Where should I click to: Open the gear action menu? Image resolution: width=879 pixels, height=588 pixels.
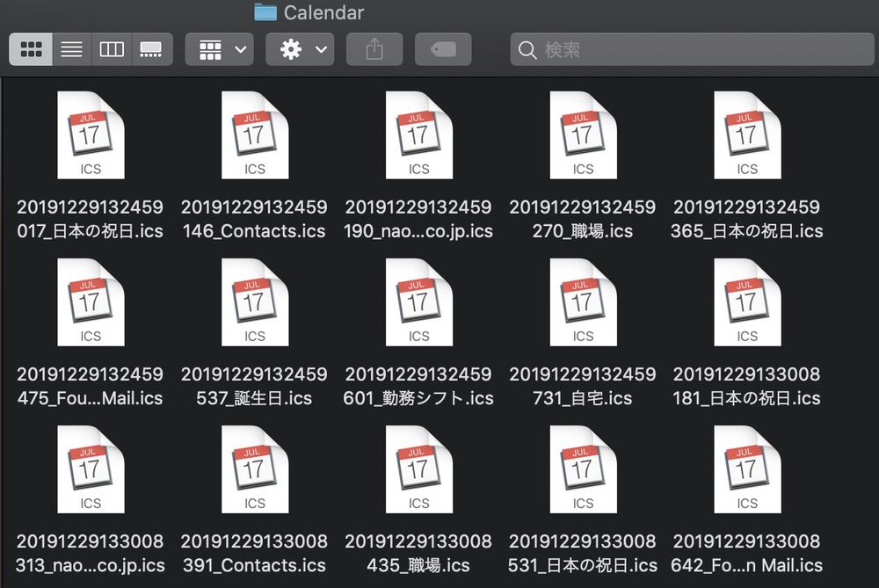[300, 49]
